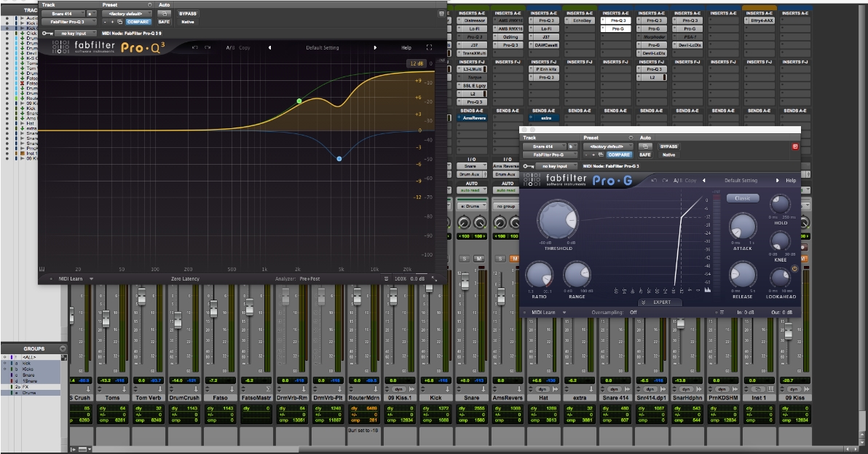Click the Pro-G RATIO knob

pos(539,275)
